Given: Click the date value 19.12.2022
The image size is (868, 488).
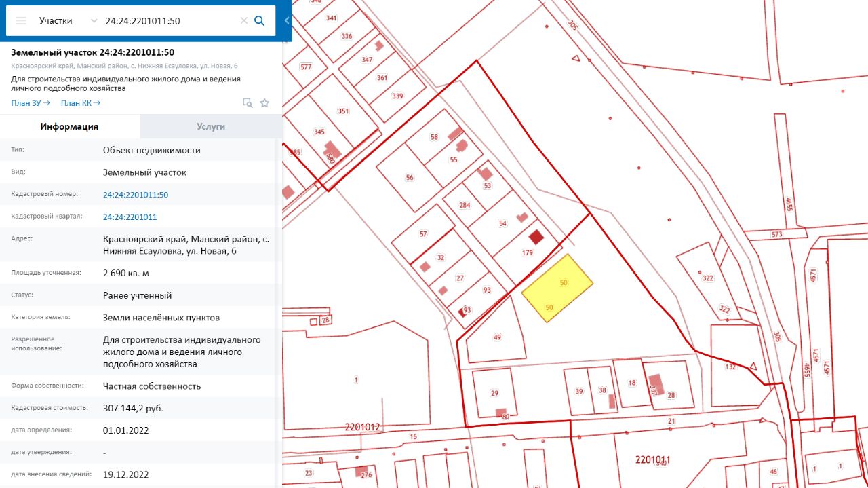Looking at the screenshot, I should tap(126, 474).
